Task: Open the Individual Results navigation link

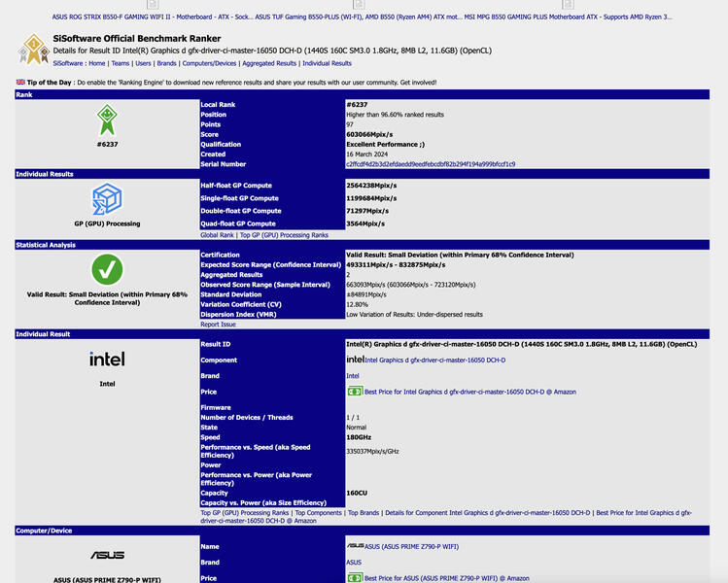Action: [327, 63]
